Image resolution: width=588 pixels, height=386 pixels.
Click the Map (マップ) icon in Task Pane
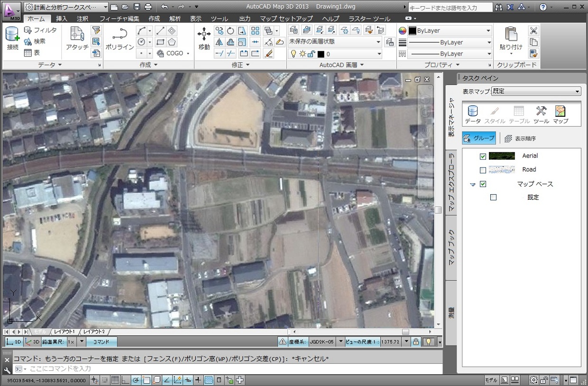pos(560,114)
